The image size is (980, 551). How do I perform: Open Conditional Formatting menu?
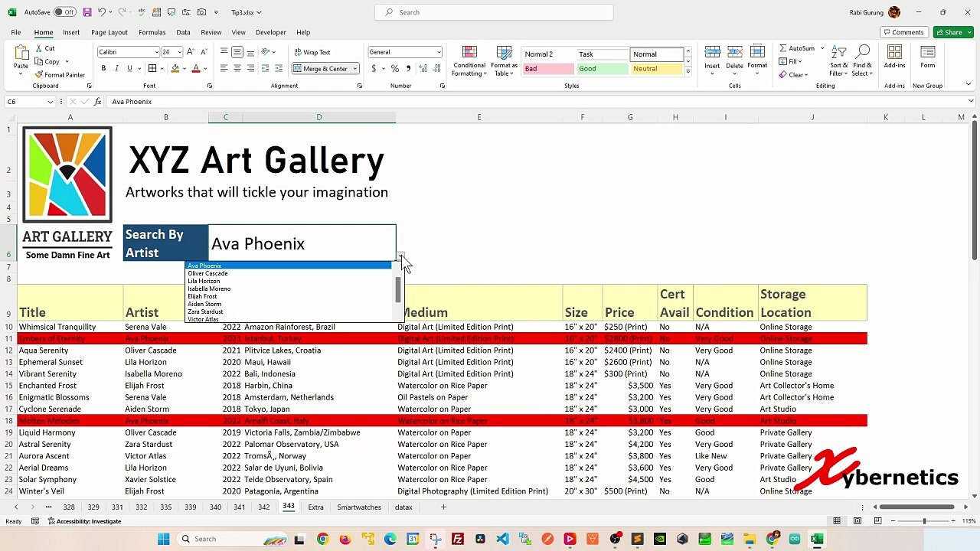[x=469, y=61]
